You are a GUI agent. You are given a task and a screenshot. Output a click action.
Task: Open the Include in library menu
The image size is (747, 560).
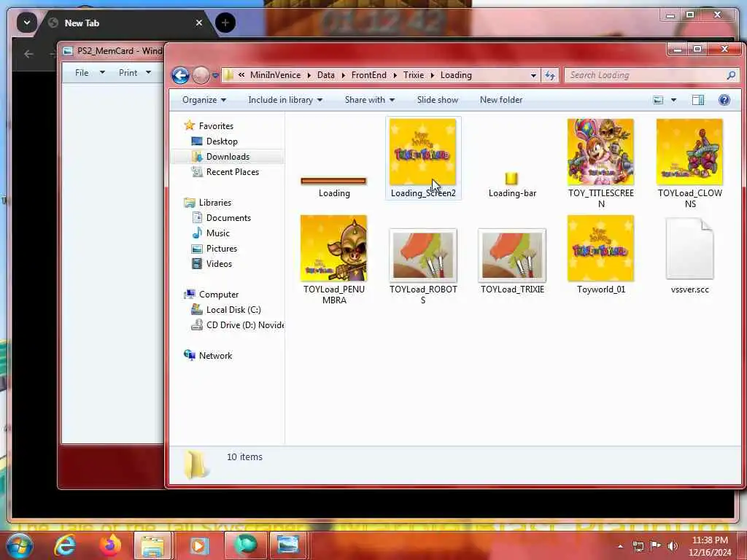click(x=285, y=100)
